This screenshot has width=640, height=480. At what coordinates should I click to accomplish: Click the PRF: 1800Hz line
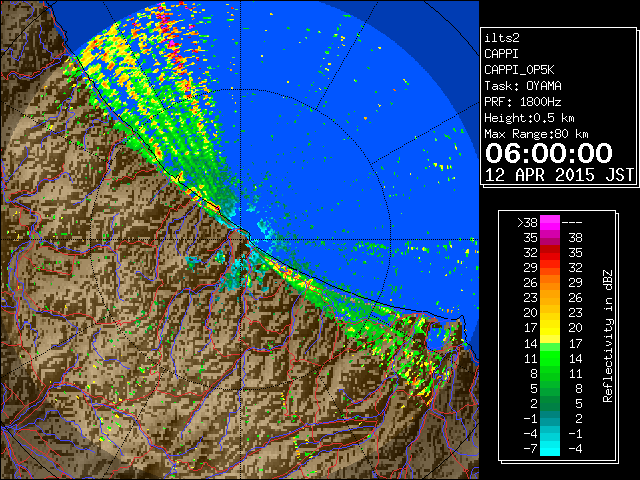[x=523, y=102]
